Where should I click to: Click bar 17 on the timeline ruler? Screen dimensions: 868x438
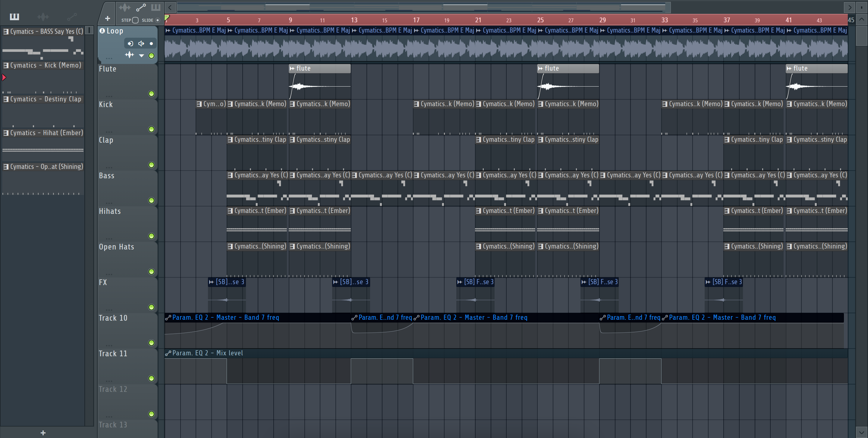click(x=417, y=20)
